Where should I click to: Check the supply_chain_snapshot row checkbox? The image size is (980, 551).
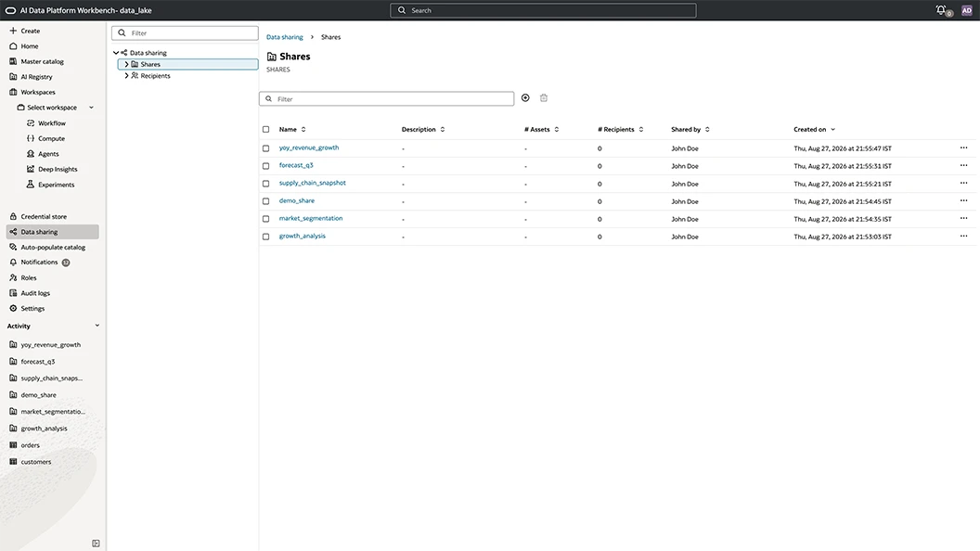(265, 184)
